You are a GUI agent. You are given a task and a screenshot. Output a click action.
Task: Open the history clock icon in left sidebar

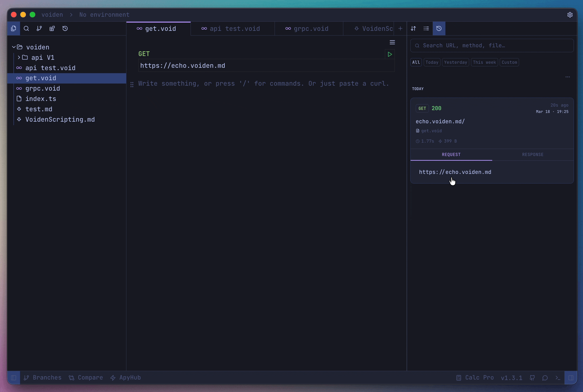(65, 28)
